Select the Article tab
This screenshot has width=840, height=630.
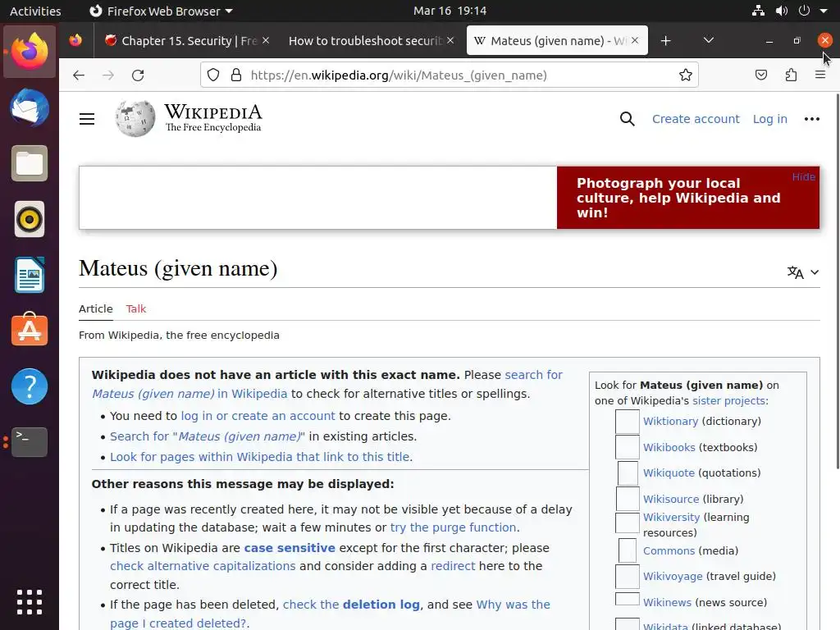click(x=96, y=308)
